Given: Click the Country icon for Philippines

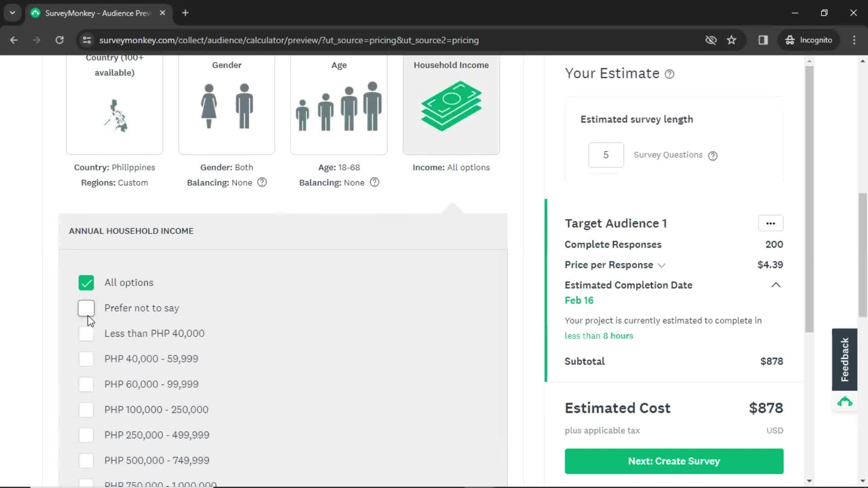Looking at the screenshot, I should point(114,113).
